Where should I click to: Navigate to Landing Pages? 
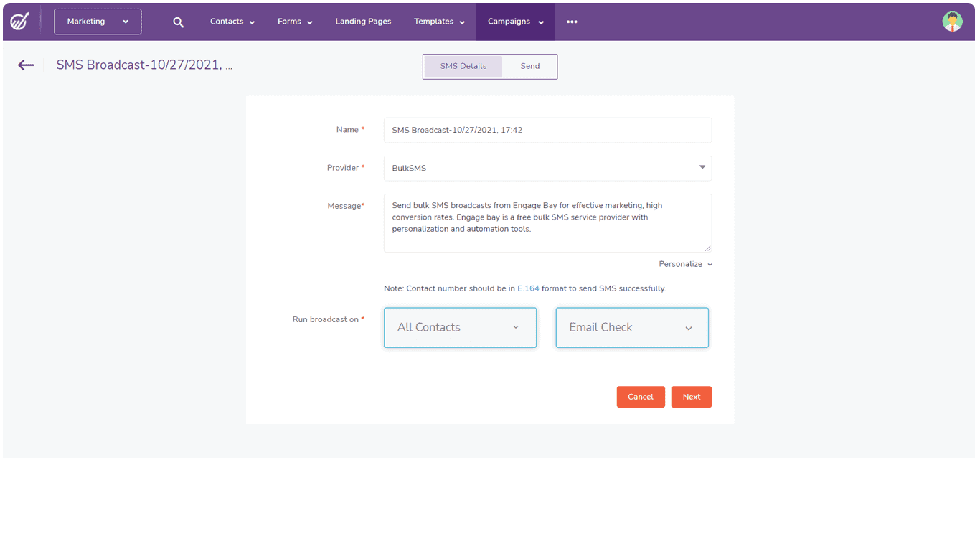click(363, 22)
